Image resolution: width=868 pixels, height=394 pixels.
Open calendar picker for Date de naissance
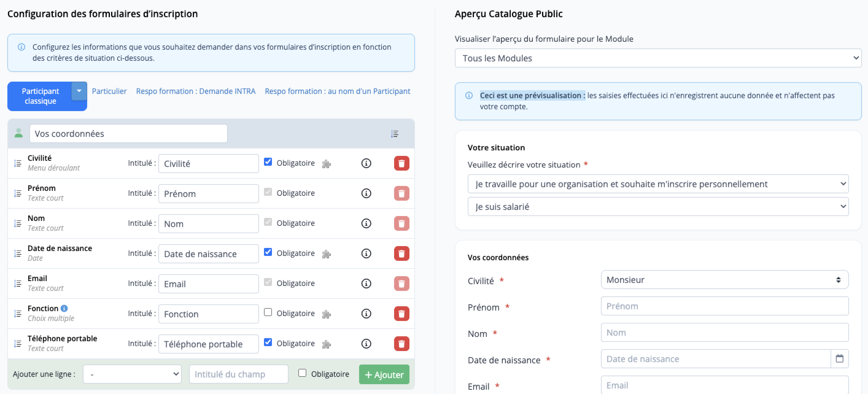click(x=839, y=359)
